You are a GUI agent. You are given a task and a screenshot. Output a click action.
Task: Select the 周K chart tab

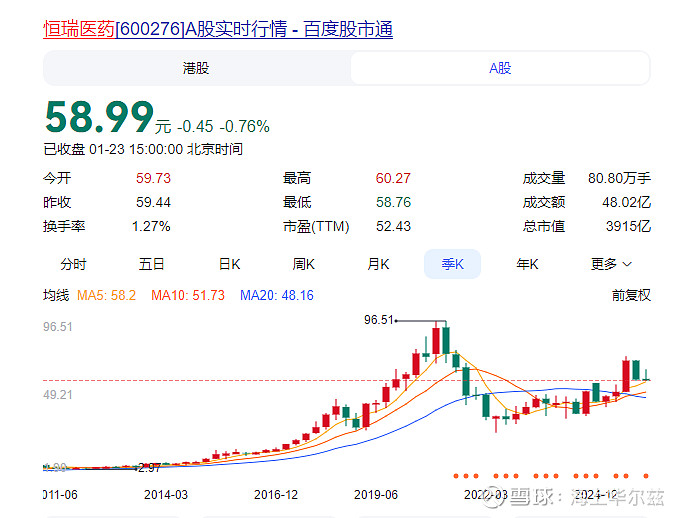tap(304, 264)
